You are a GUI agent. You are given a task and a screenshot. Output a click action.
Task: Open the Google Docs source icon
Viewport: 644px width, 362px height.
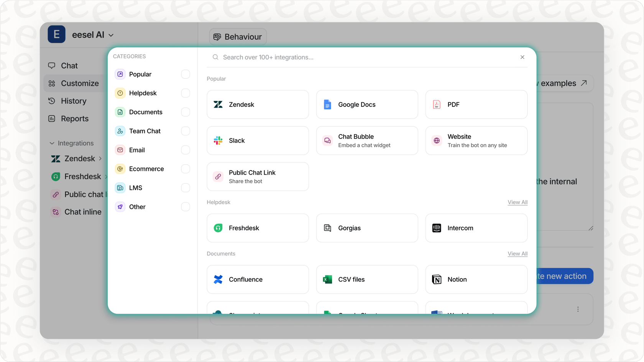tap(327, 104)
